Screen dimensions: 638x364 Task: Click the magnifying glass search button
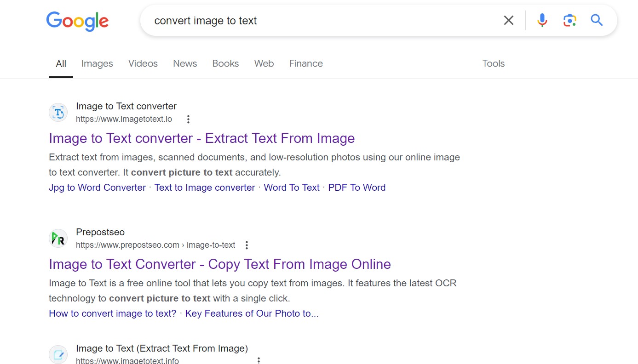coord(597,20)
